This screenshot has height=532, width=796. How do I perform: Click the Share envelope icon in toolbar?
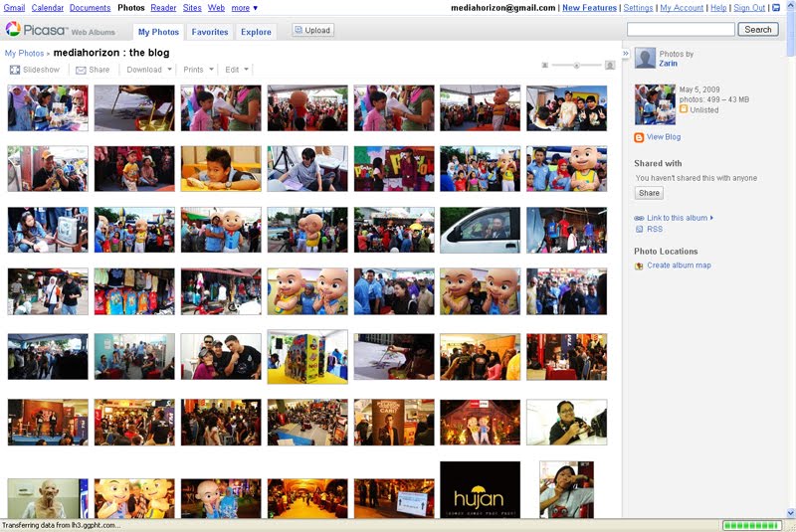click(81, 70)
